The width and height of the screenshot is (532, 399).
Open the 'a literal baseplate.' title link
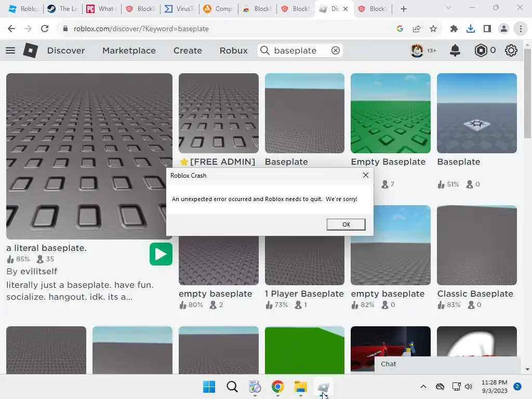(x=46, y=248)
